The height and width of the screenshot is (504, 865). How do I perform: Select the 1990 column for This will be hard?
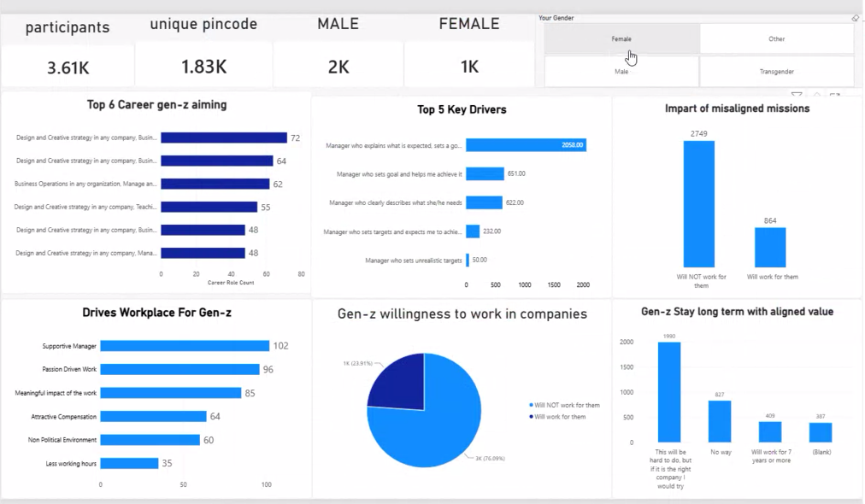pyautogui.click(x=669, y=392)
